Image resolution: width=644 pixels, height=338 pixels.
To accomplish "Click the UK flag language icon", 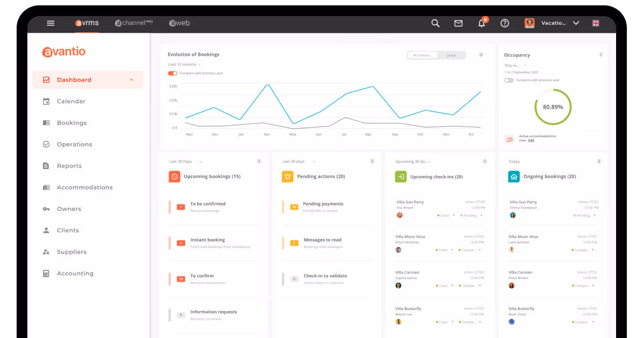I will pyautogui.click(x=596, y=23).
